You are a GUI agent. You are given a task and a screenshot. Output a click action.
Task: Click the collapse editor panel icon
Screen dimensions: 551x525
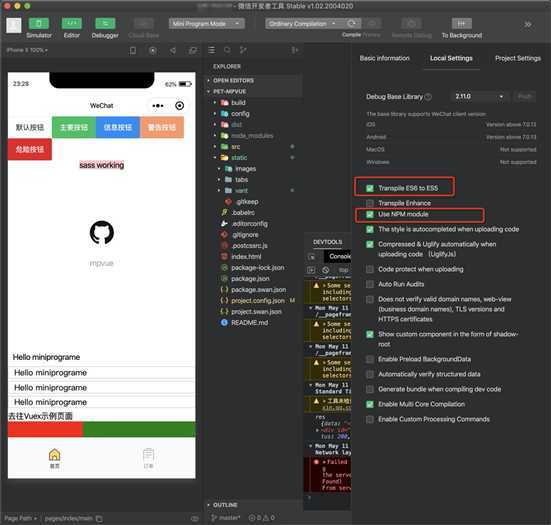tap(295, 51)
